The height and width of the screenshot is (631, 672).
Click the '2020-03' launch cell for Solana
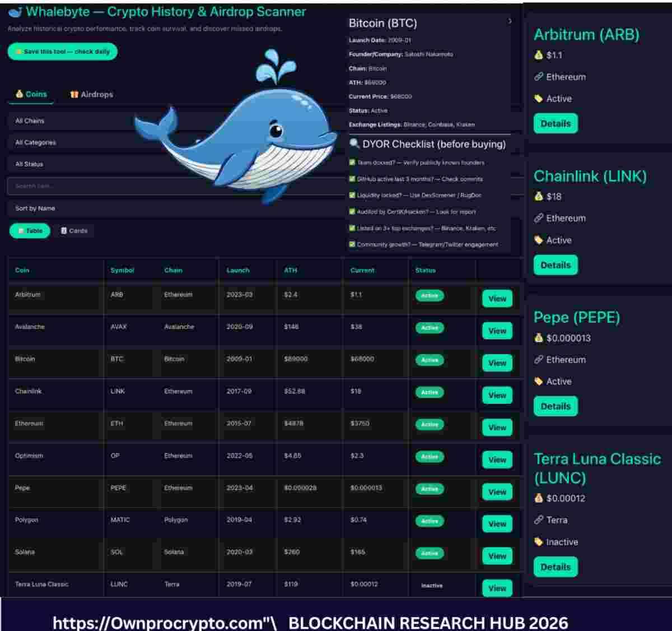tap(239, 552)
